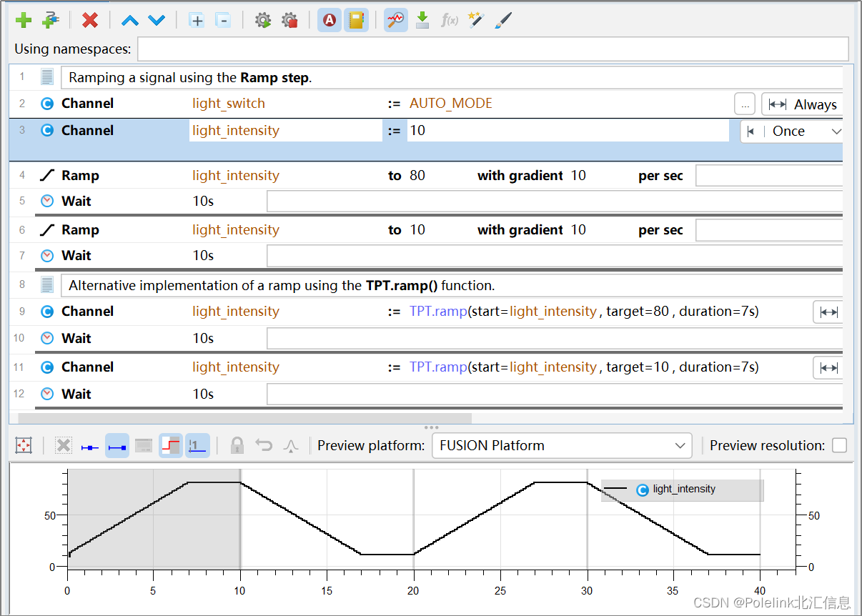Click the Wait clock icon on row 5
This screenshot has height=616, width=862.
coord(47,202)
